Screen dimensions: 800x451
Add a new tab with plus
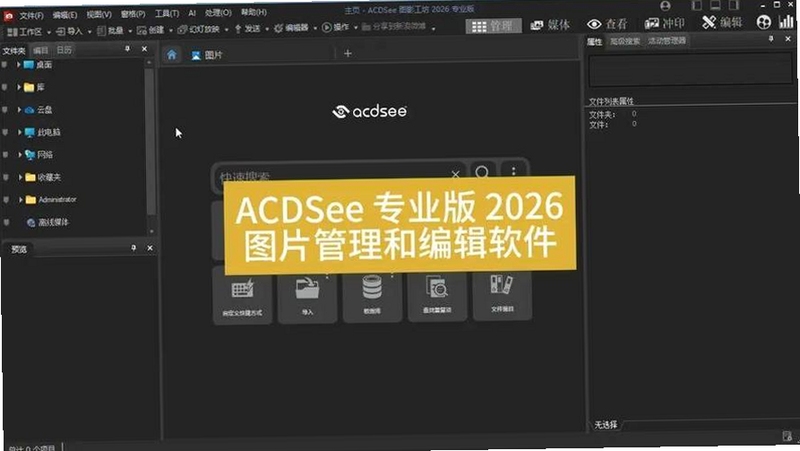[x=347, y=53]
